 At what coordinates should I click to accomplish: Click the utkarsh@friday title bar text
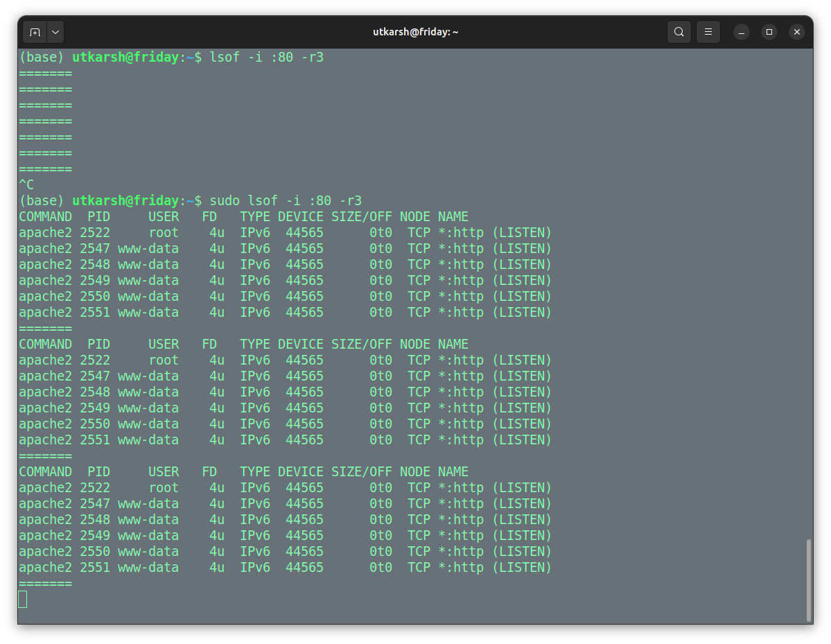pos(416,31)
